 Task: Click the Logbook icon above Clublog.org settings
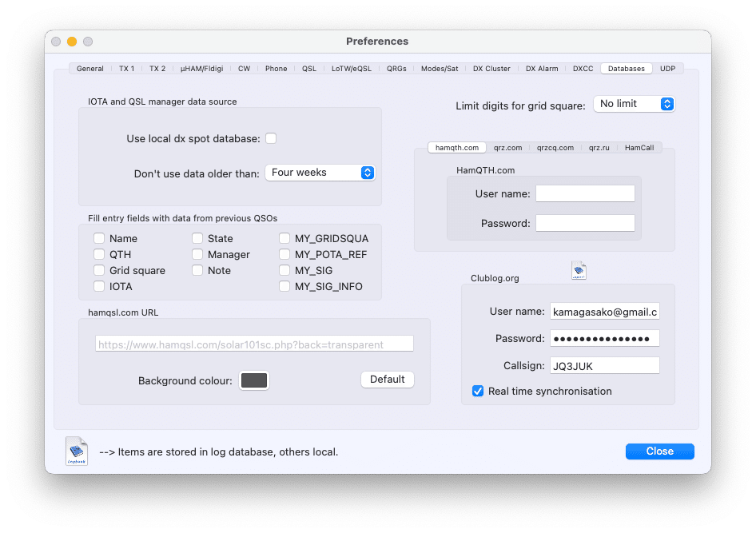(x=579, y=270)
